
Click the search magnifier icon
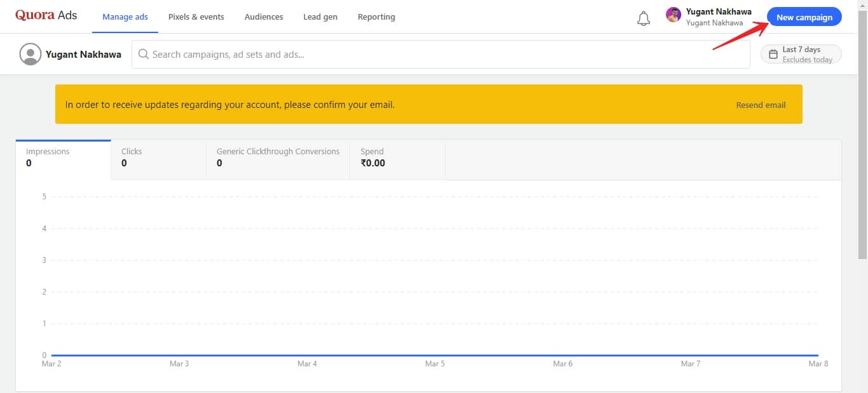pyautogui.click(x=144, y=55)
